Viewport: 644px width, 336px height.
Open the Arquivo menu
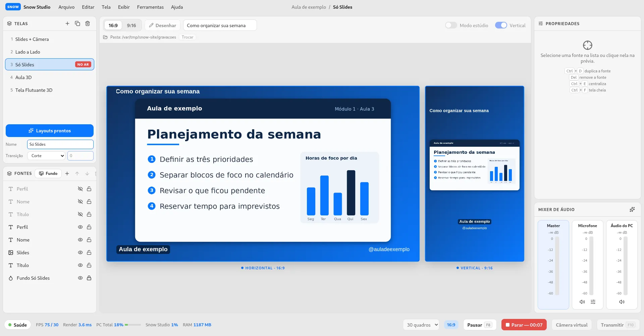pyautogui.click(x=66, y=7)
